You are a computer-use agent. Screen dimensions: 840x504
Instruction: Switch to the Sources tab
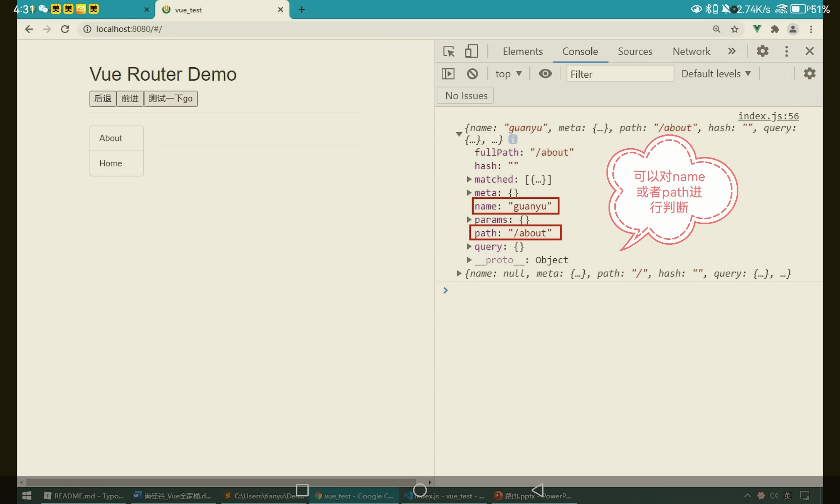click(635, 51)
